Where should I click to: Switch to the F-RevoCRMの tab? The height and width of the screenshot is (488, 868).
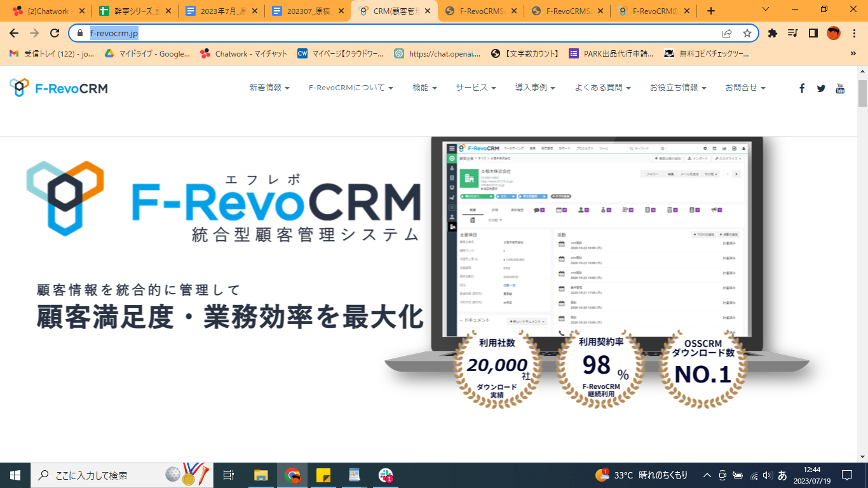tap(654, 11)
